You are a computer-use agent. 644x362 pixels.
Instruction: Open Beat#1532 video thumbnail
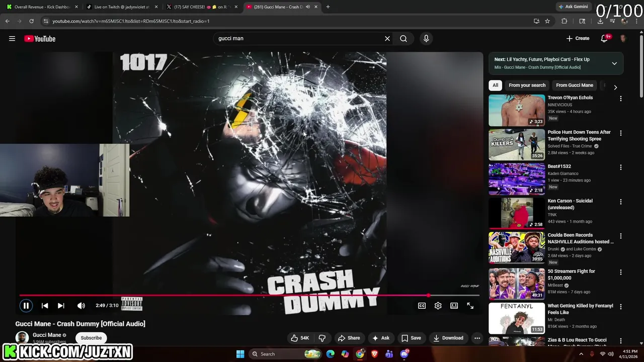click(x=517, y=179)
